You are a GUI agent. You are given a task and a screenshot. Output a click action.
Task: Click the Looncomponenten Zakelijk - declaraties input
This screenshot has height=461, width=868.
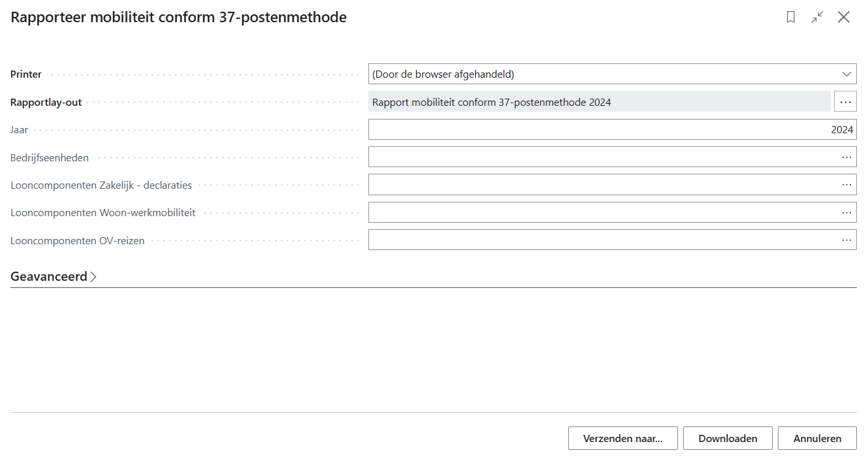pos(601,185)
